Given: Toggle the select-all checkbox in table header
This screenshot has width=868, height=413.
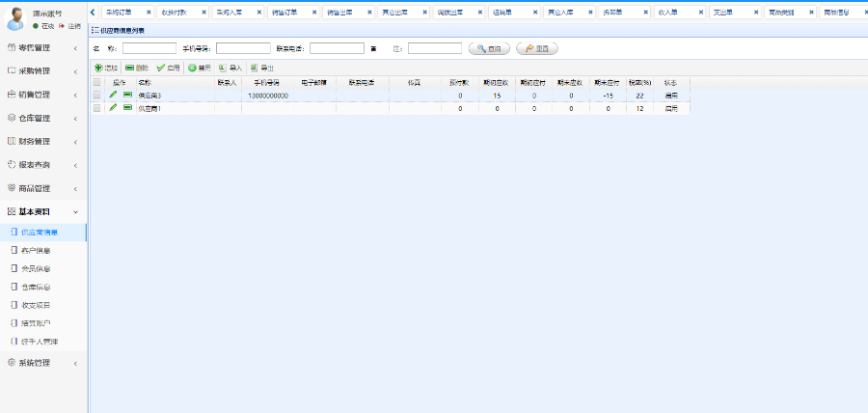Looking at the screenshot, I should pyautogui.click(x=97, y=83).
